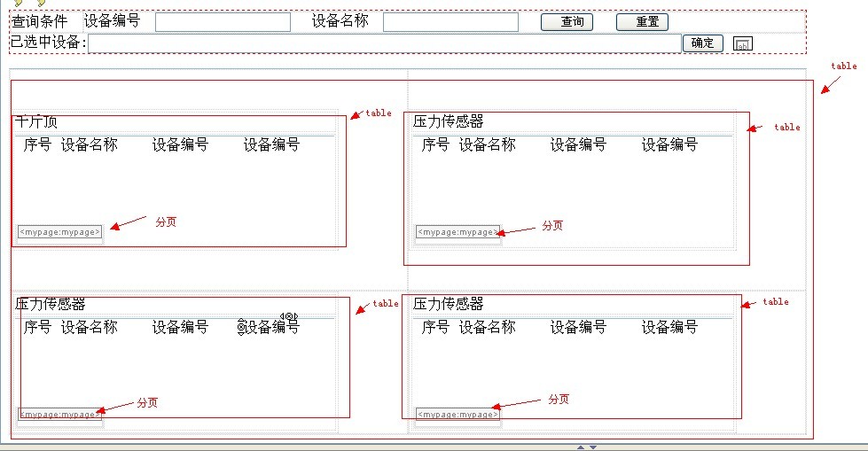
Task: Click the down arrow on the bottom splitter bar
Action: coord(593,447)
